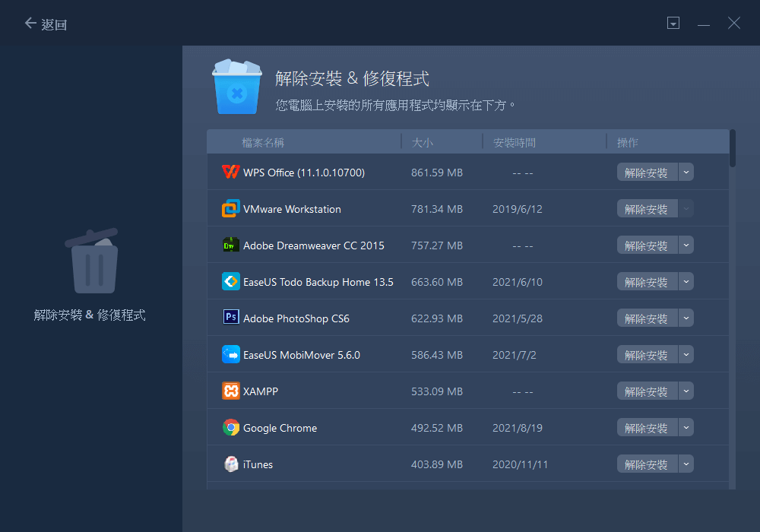Expand dropdown arrow beside WPS Office uninstall
This screenshot has width=760, height=532.
tap(686, 173)
